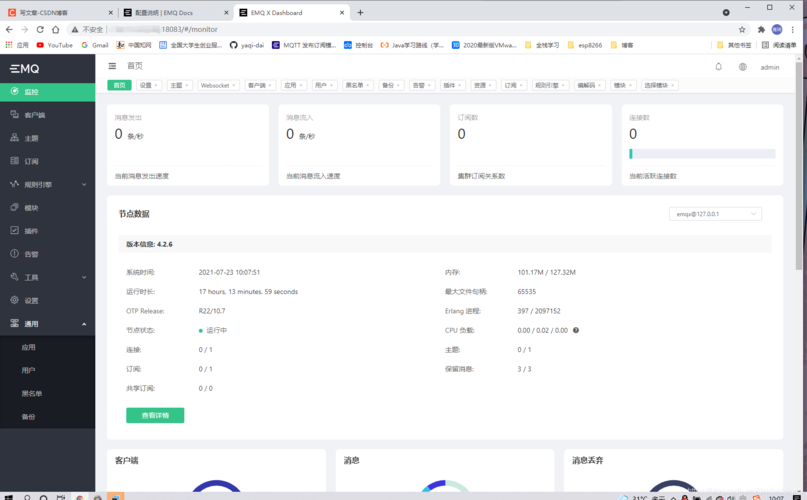Open the 订阅 subscriptions sidebar item

pos(47,161)
